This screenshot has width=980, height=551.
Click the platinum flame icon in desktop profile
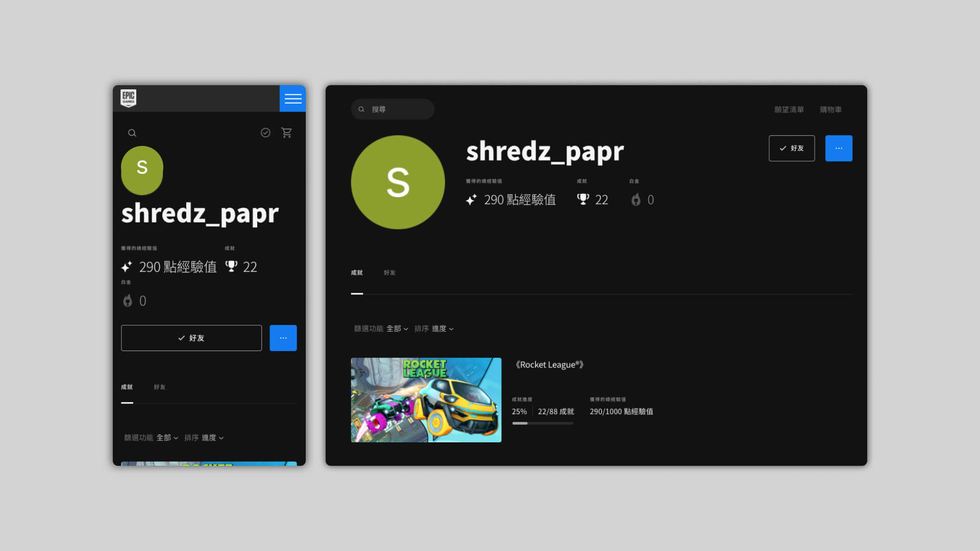[x=636, y=199]
